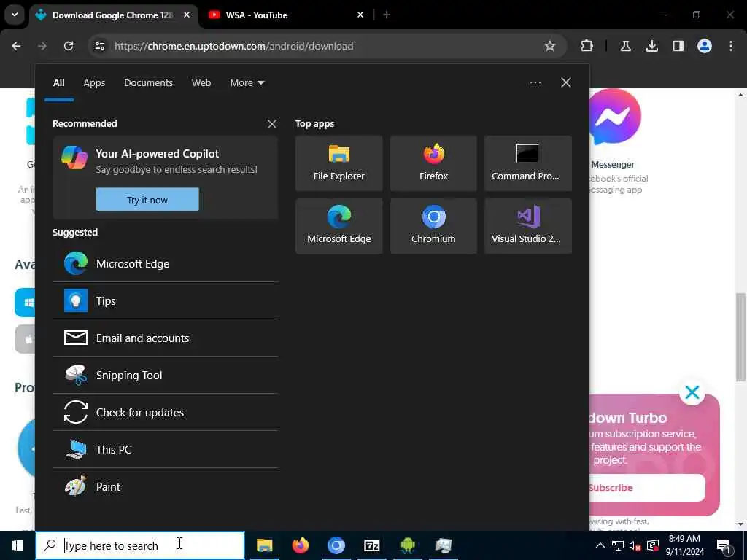Open 7-Zip on the taskbar
This screenshot has width=747, height=560.
tap(371, 545)
